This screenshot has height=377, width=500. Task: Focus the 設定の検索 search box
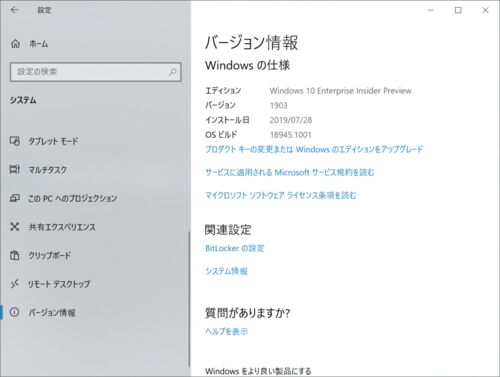96,72
